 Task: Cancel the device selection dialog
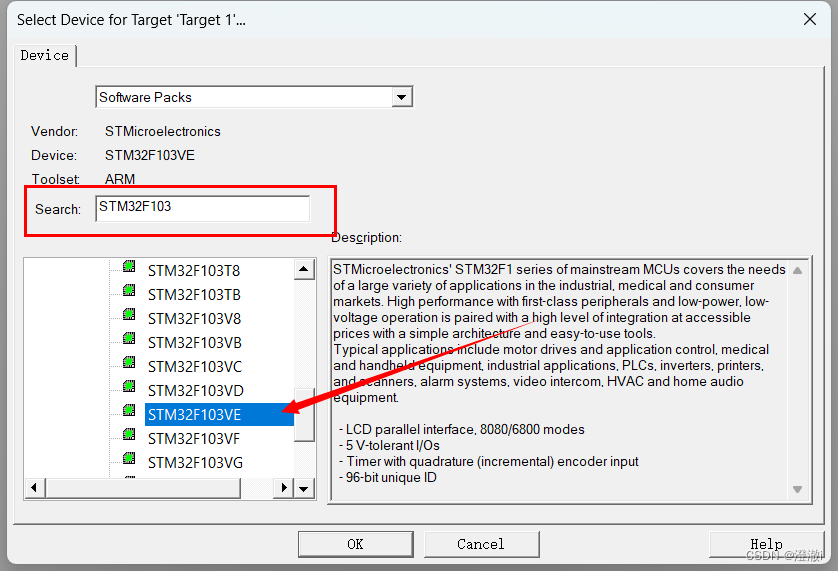click(481, 544)
